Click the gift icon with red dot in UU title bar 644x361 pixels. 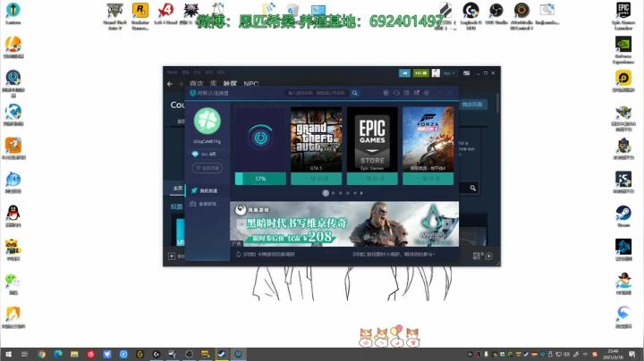pyautogui.click(x=417, y=93)
